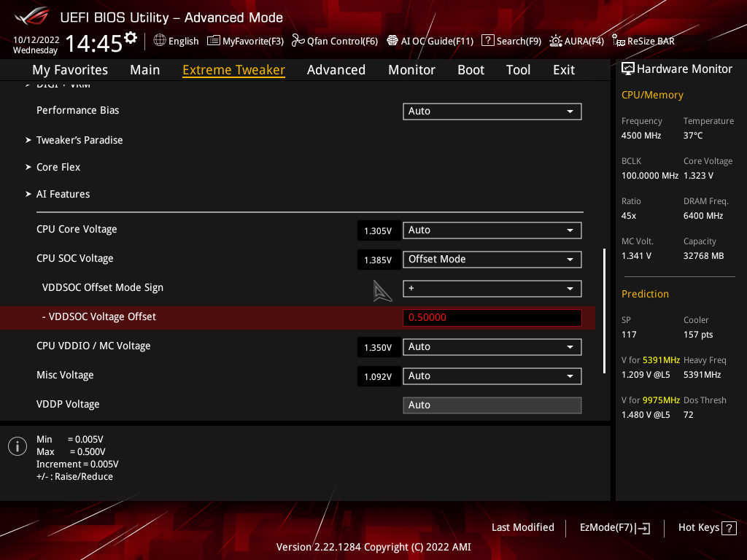Select the CPU SOC Voltage label

point(75,259)
